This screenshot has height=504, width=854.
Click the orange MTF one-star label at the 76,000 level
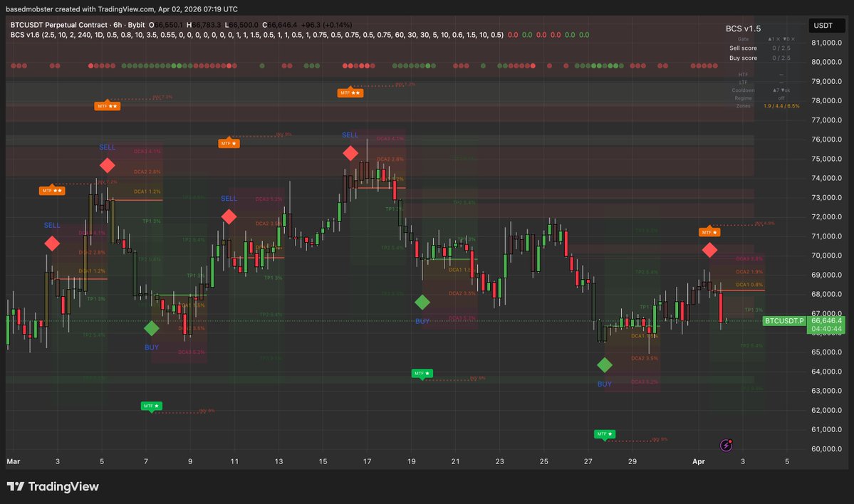click(x=229, y=143)
